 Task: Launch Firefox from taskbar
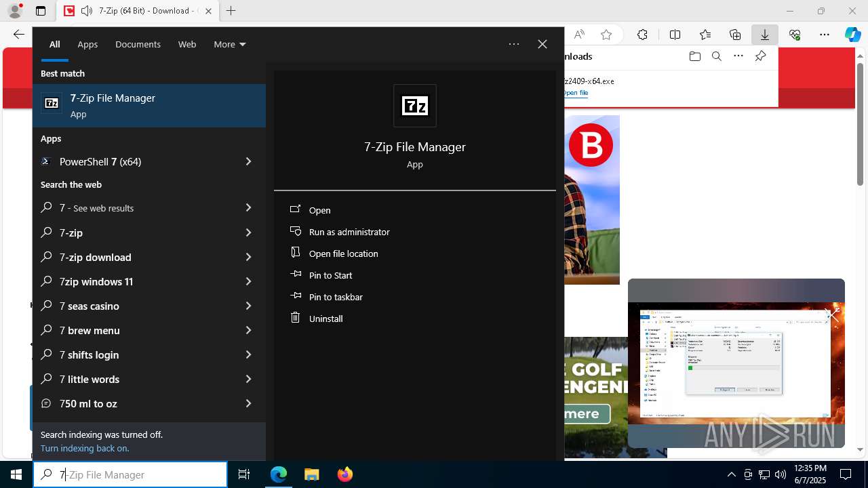(345, 474)
